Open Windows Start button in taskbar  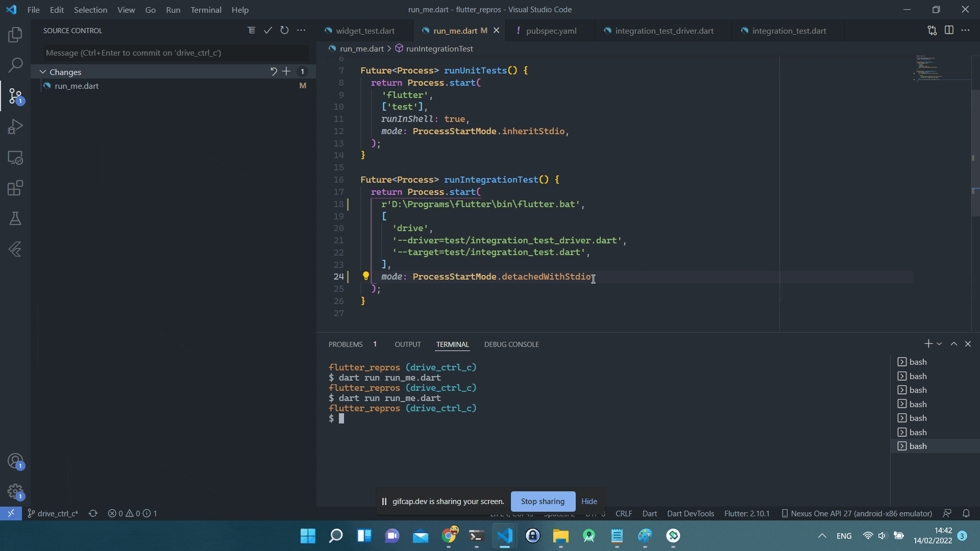(x=308, y=536)
